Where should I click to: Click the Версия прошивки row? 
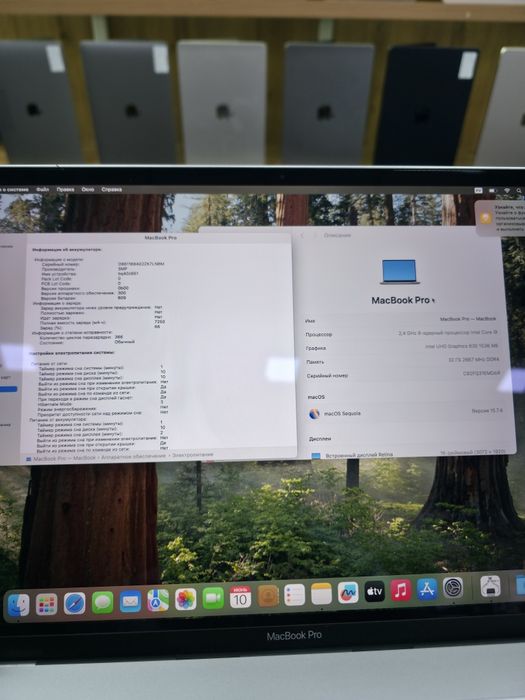coord(85,288)
